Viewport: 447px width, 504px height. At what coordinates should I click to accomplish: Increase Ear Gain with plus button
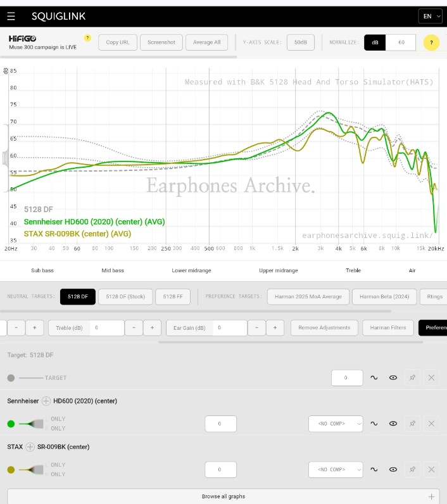275,328
